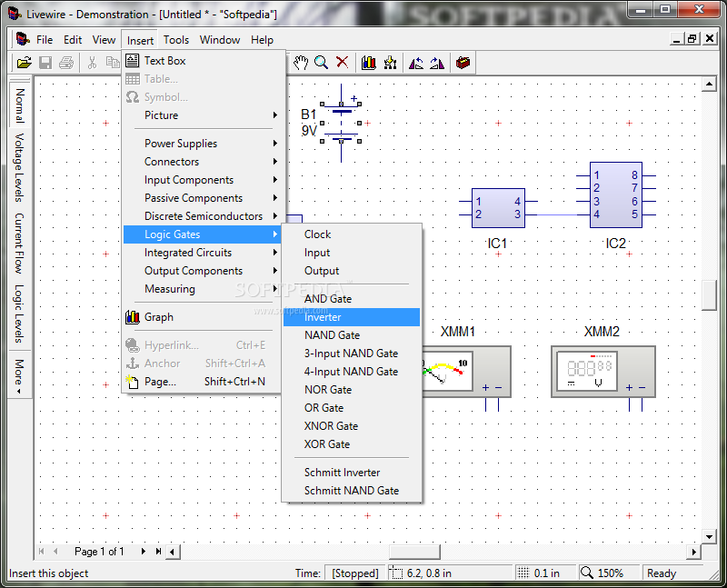This screenshot has height=588, width=727.
Task: Choose Text Box from Insert menu
Action: 204,61
